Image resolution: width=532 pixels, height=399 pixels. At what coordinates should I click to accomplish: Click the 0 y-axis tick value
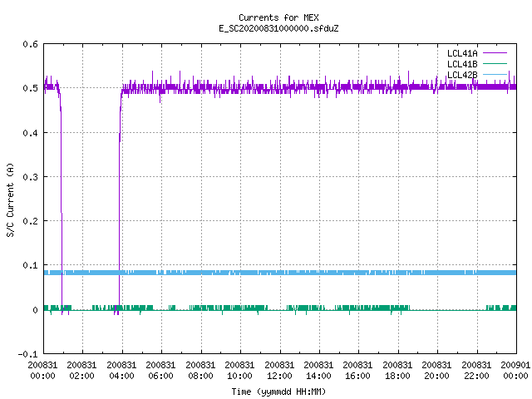tap(35, 310)
